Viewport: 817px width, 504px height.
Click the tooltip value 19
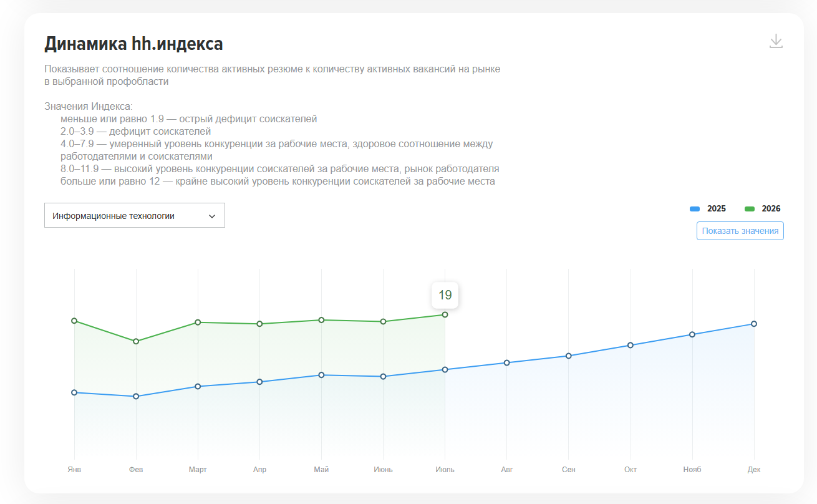click(x=445, y=295)
